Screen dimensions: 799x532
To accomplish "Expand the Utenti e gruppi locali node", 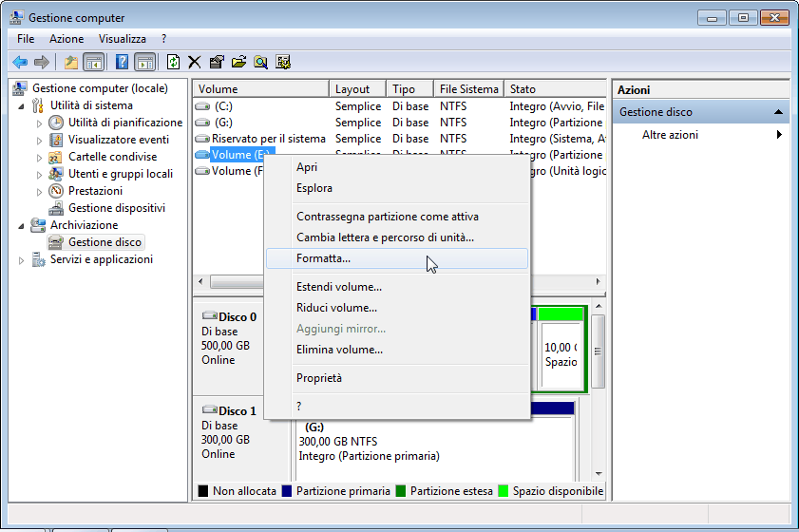I will click(x=39, y=175).
